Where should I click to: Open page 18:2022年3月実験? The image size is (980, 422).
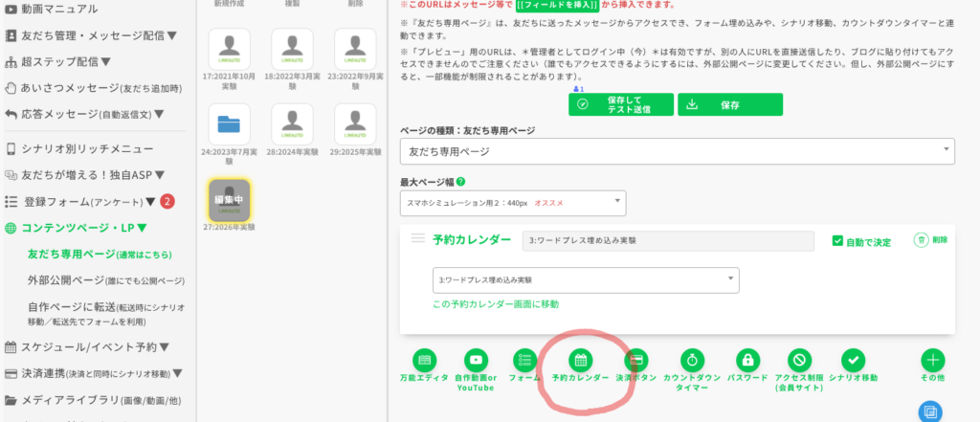coord(293,50)
